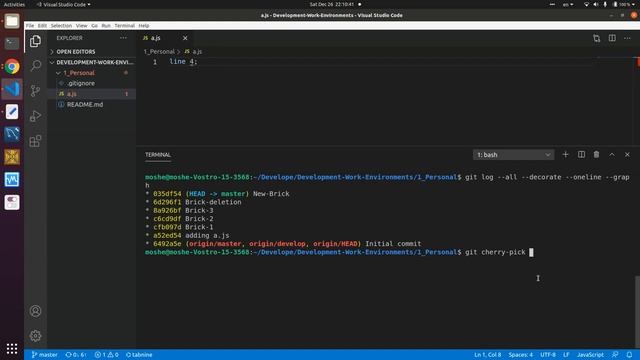Image resolution: width=640 pixels, height=360 pixels.
Task: Close the a.js editor tab
Action: pos(185,38)
